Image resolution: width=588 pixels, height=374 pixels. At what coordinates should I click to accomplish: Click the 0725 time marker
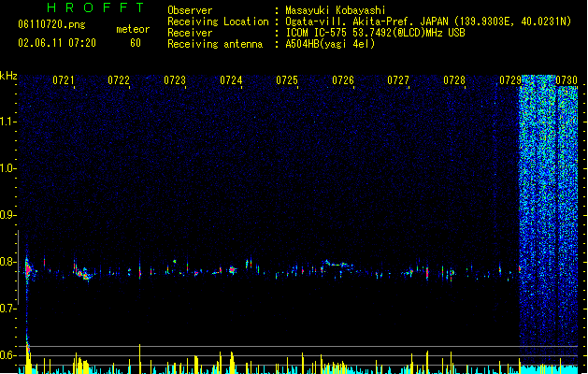point(287,80)
